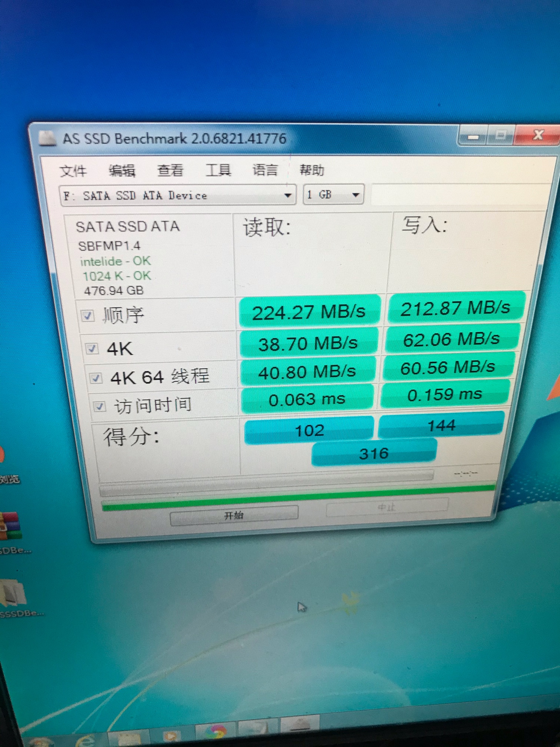Click the 读取: column header

coord(267,227)
